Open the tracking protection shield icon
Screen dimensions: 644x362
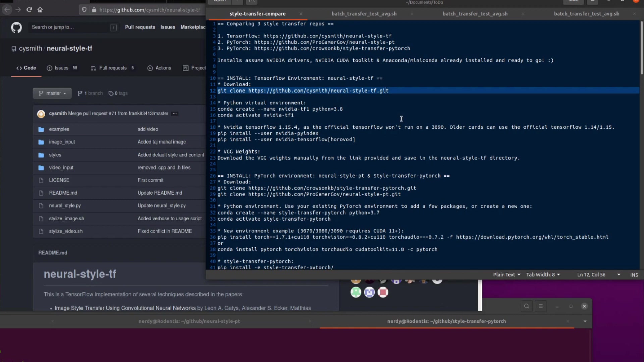84,10
